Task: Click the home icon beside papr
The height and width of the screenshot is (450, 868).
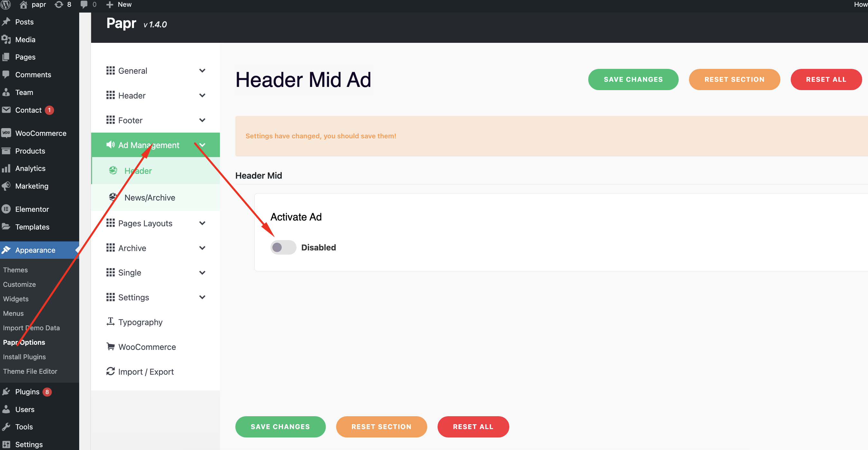Action: 23,5
